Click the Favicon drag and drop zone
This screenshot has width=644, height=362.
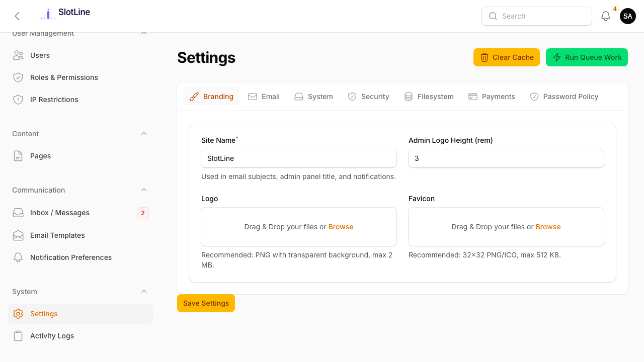coord(506,227)
